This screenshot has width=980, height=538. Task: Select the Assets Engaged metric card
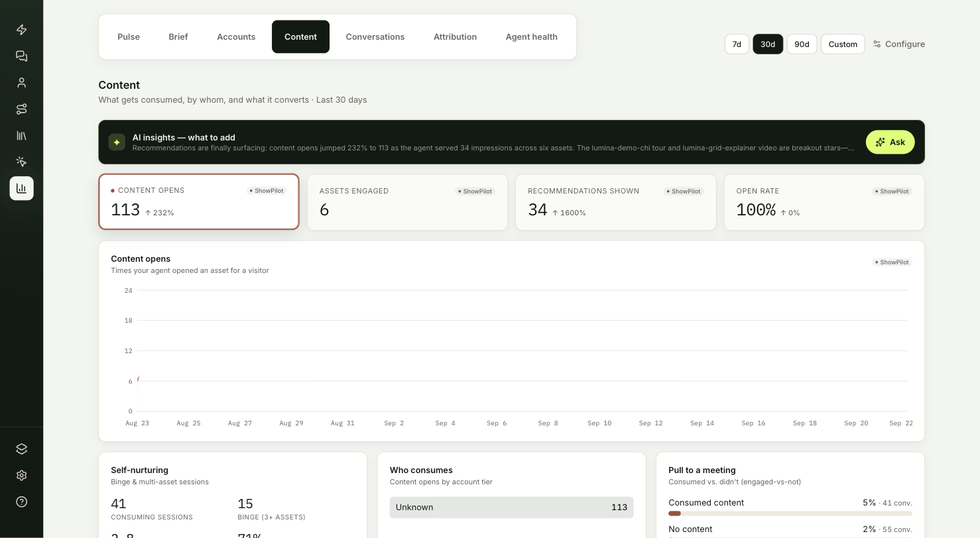pyautogui.click(x=407, y=202)
